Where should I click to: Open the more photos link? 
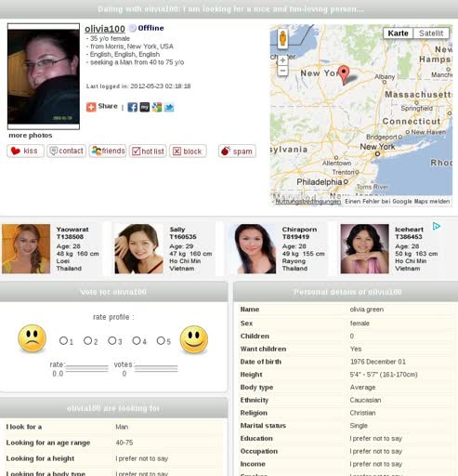point(31,135)
